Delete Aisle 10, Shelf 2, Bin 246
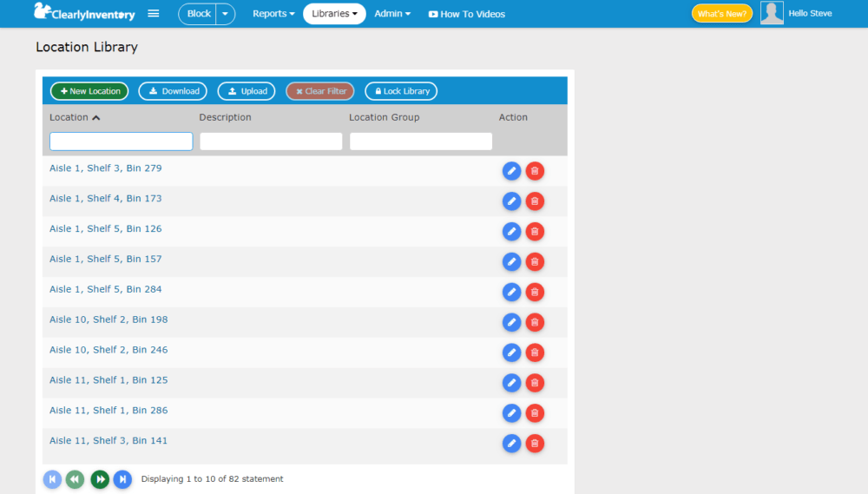This screenshot has height=494, width=868. (x=535, y=352)
